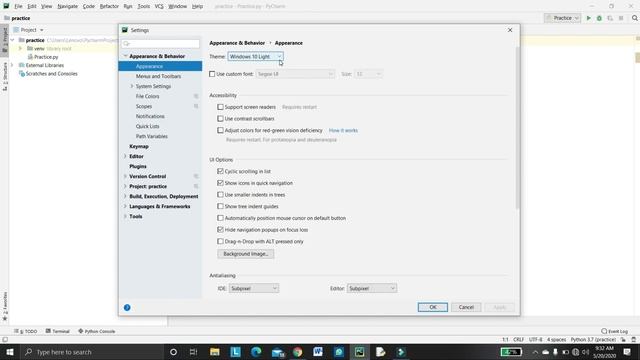Image resolution: width=640 pixels, height=360 pixels.
Task: Click the Background Image button
Action: pyautogui.click(x=246, y=254)
